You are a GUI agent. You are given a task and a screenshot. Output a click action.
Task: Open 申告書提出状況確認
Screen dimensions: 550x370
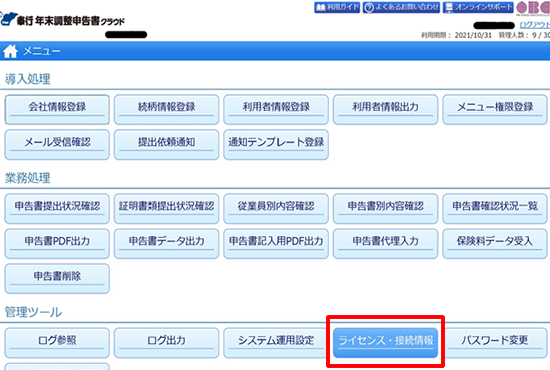pos(57,209)
